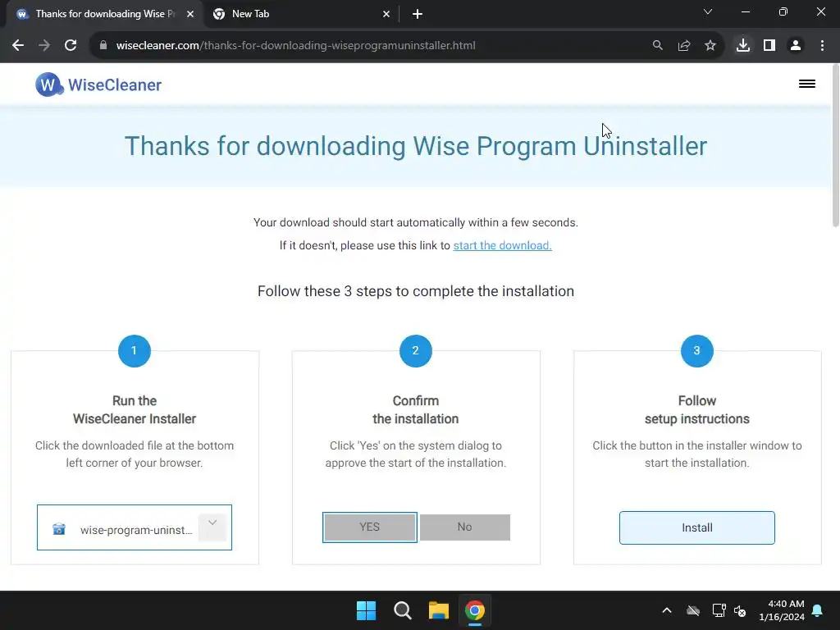Click the start the download link
This screenshot has height=630, width=840.
(503, 245)
